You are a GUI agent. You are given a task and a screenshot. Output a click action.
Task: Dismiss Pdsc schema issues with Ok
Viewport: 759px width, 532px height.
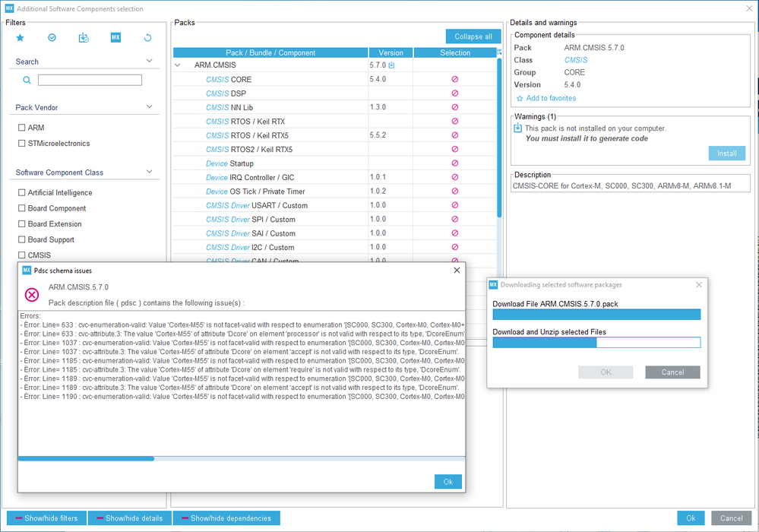click(x=447, y=482)
